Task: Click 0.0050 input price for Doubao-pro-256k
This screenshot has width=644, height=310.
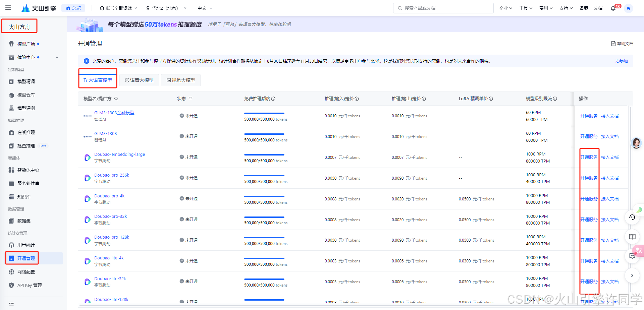Action: tap(330, 178)
